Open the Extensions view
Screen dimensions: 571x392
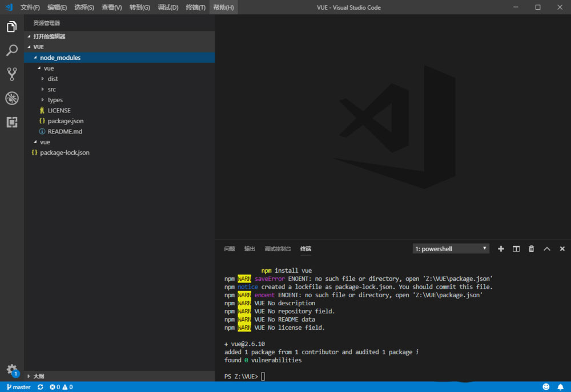pos(11,122)
